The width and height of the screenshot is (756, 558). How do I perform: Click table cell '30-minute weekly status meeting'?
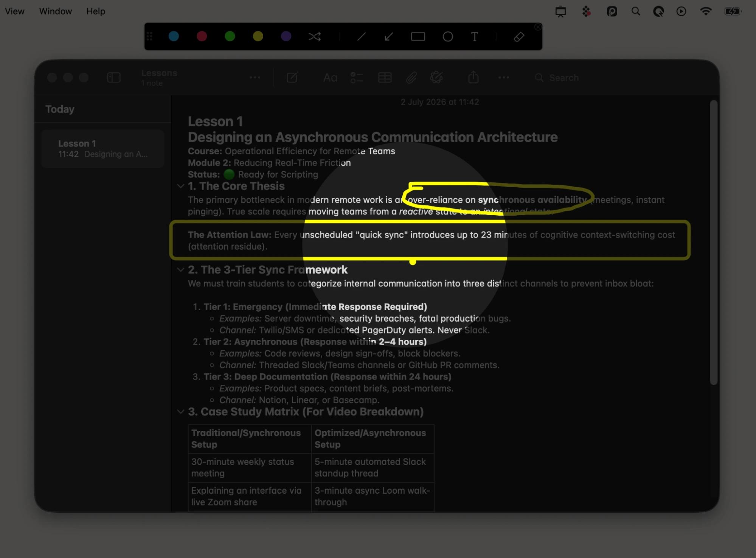250,468
